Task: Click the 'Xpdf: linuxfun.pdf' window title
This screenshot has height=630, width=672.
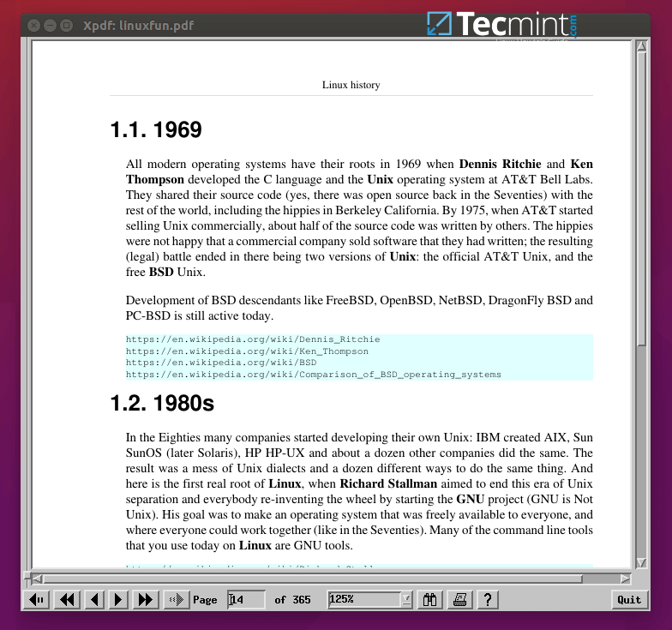Action: (x=139, y=26)
